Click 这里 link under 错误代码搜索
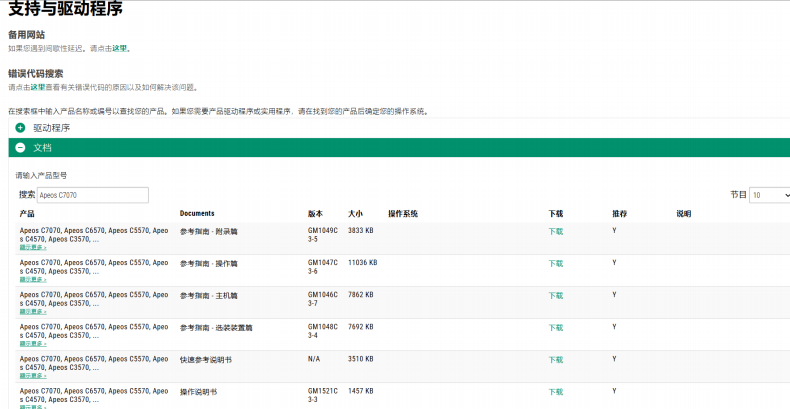The height and width of the screenshot is (409, 790). pos(38,87)
